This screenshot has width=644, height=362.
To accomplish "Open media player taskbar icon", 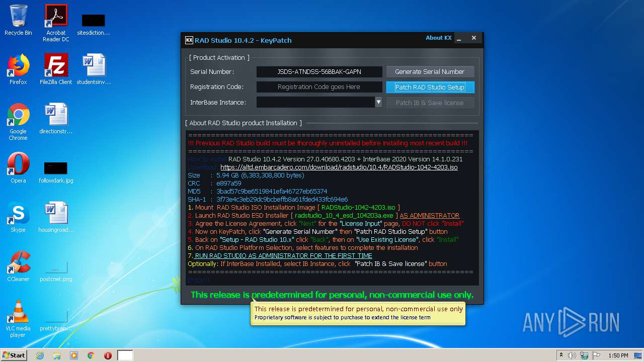I will click(74, 355).
